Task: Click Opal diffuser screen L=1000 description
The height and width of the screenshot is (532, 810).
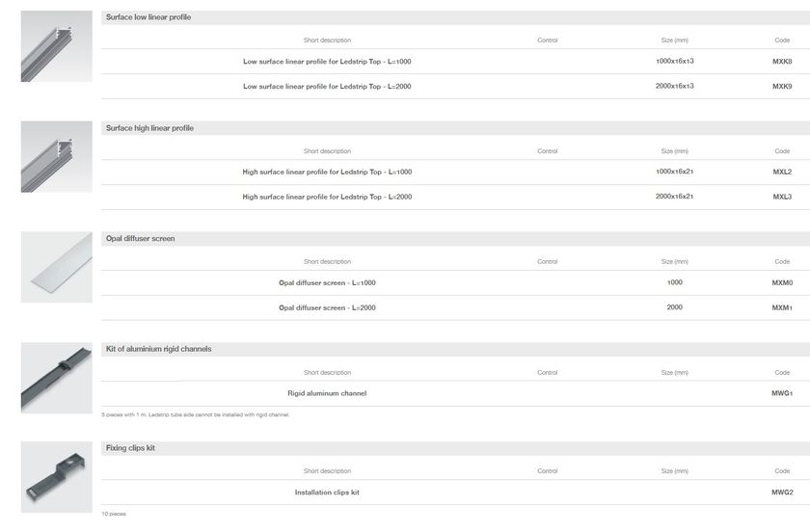Action: pyautogui.click(x=327, y=283)
